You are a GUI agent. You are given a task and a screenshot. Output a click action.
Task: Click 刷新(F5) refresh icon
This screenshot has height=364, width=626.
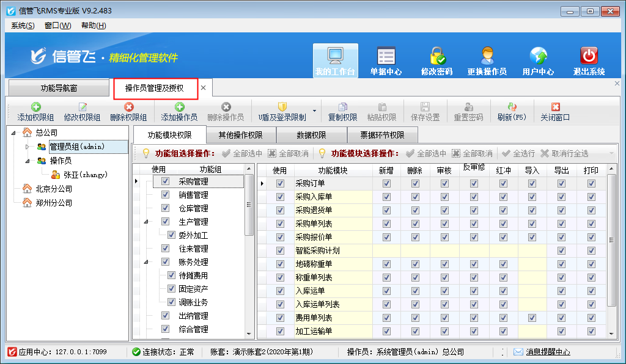click(512, 107)
